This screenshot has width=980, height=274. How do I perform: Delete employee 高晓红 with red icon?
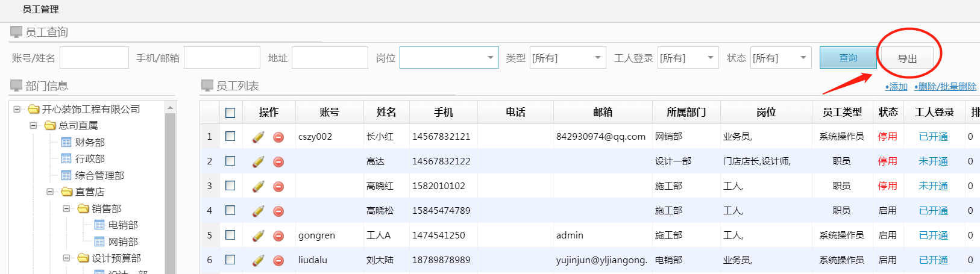tap(278, 186)
